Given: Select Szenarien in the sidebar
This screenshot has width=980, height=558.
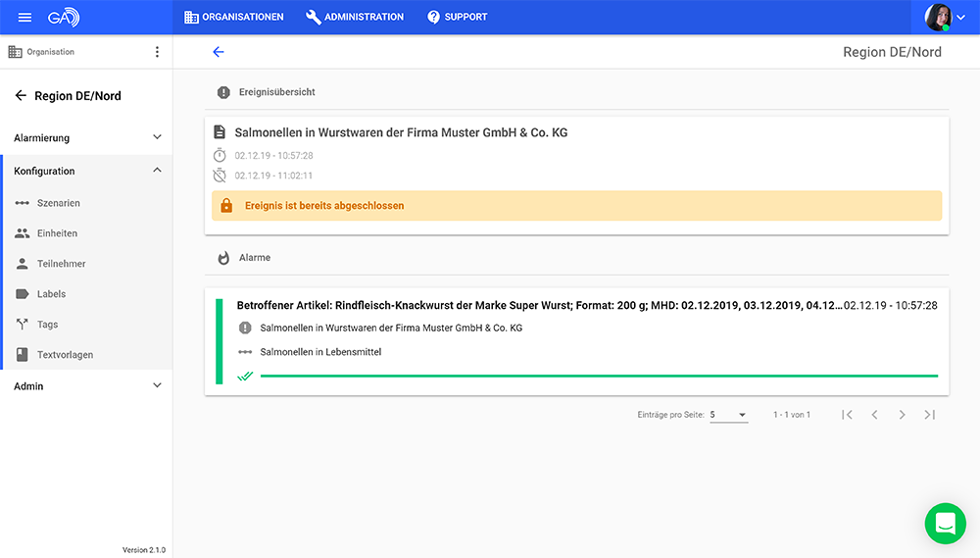Looking at the screenshot, I should click(x=58, y=203).
